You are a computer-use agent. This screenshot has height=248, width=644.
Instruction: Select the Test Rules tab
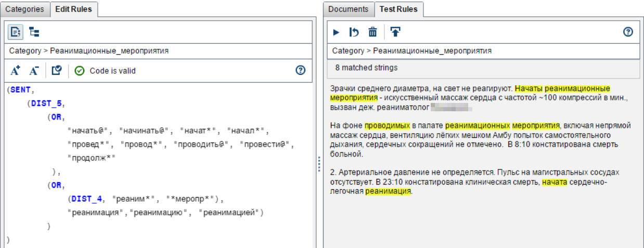(399, 9)
